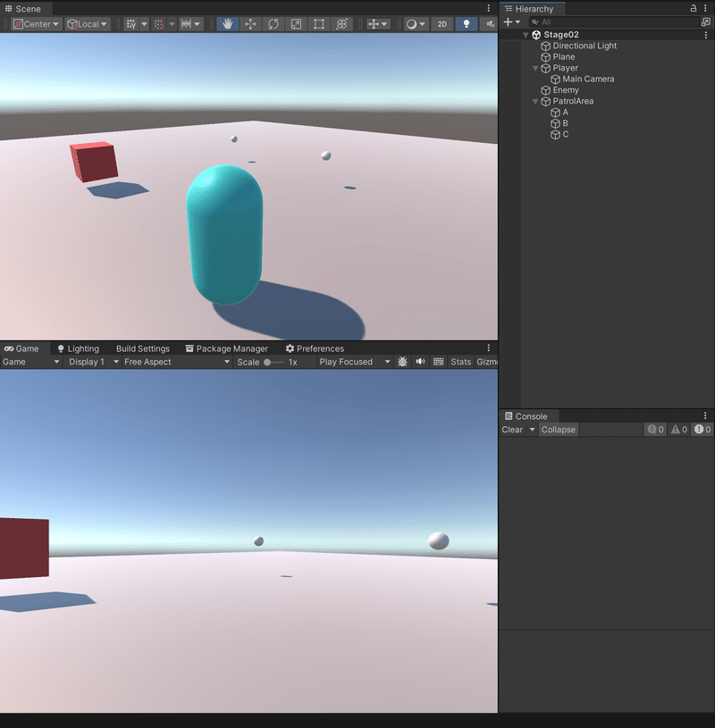Image resolution: width=715 pixels, height=728 pixels.
Task: Clear the Console messages
Action: (510, 430)
